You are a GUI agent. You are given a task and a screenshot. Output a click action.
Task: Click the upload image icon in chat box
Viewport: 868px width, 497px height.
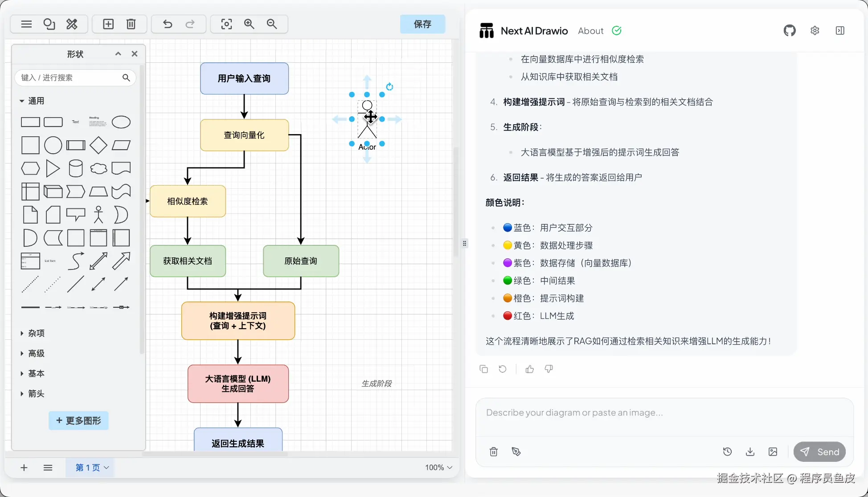click(773, 452)
